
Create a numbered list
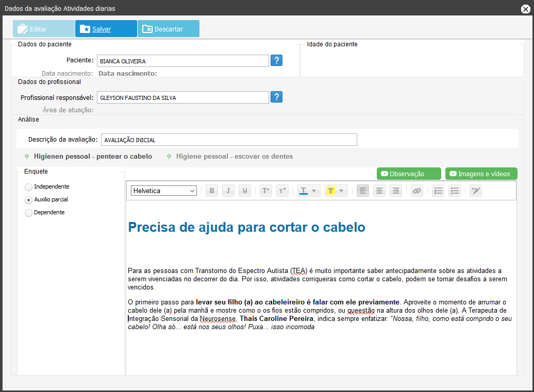(438, 191)
